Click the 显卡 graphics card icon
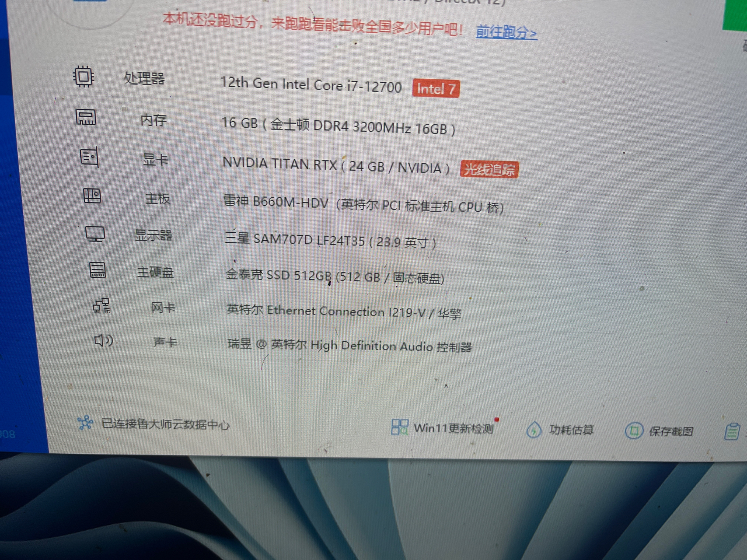This screenshot has height=560, width=747. [x=89, y=156]
